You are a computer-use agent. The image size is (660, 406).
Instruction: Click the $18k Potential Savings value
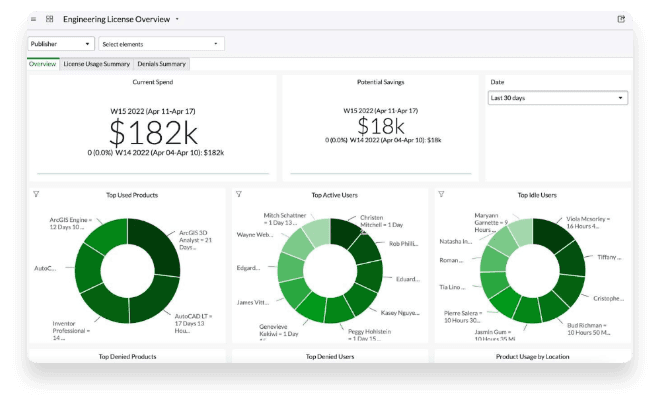(381, 126)
